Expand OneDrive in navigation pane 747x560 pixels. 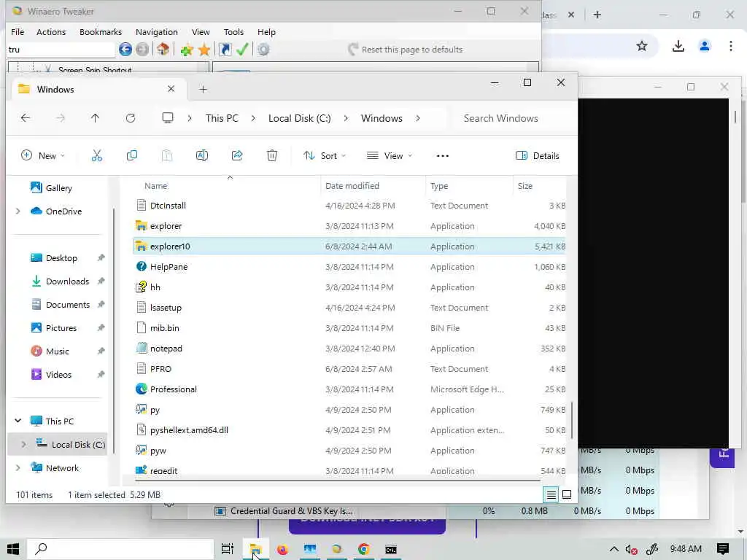[18, 211]
